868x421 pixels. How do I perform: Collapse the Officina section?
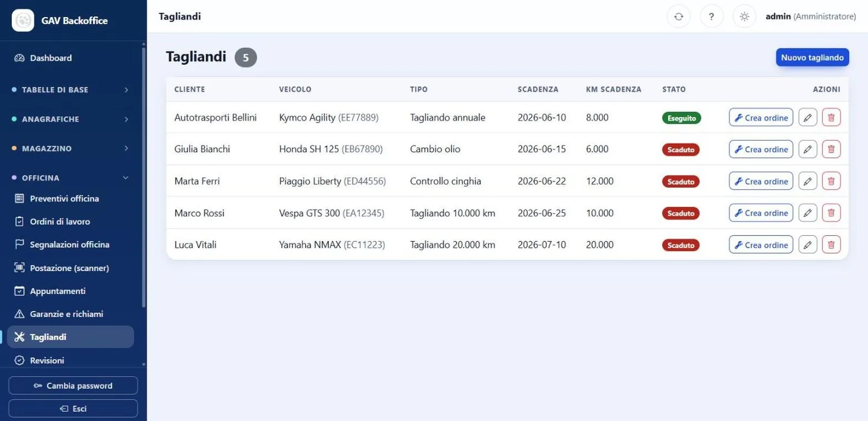70,178
